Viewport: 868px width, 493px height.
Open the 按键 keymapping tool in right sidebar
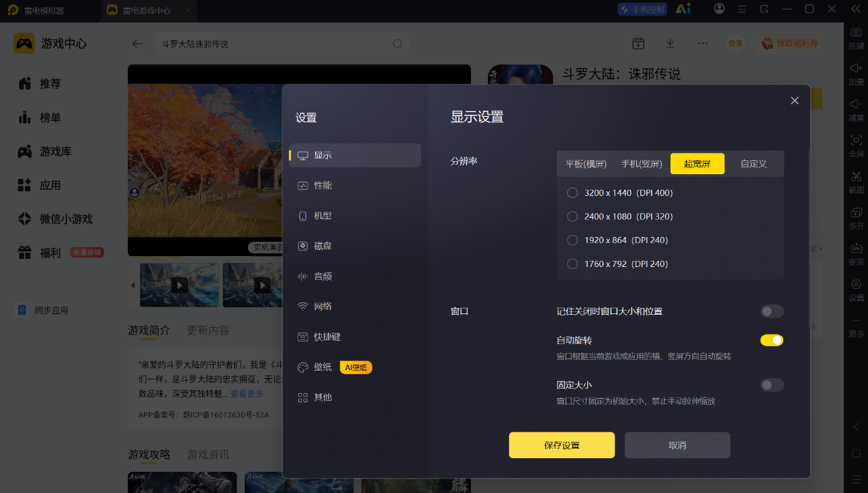point(856,39)
